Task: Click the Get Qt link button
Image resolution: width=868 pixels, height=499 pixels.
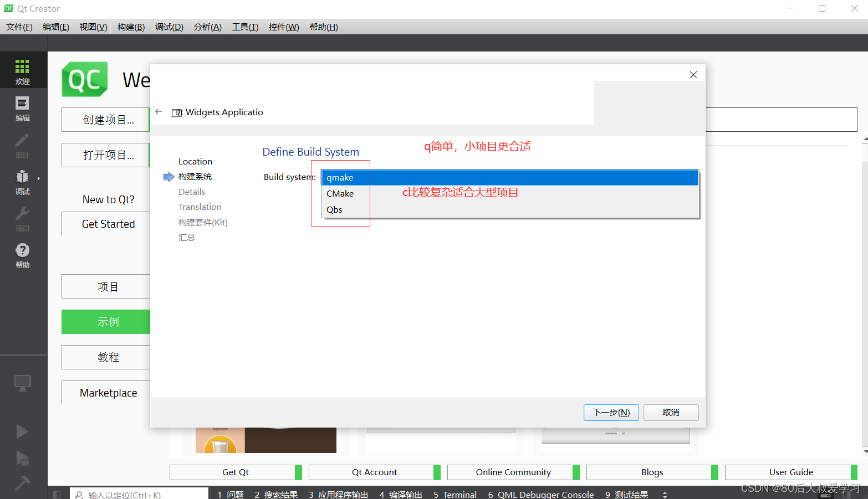Action: (236, 472)
